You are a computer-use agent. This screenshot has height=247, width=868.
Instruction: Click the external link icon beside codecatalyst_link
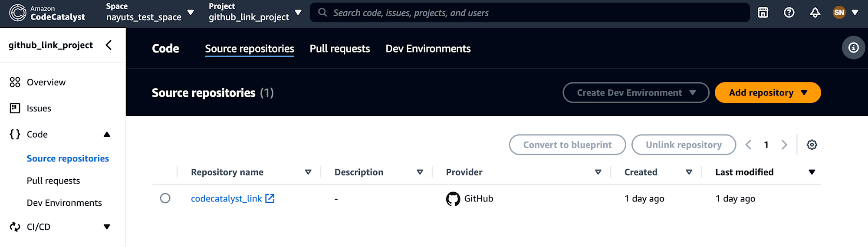point(270,198)
